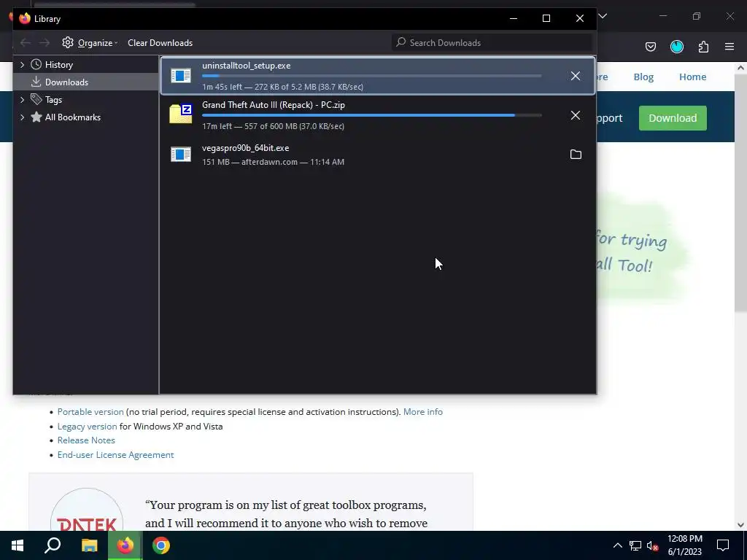Select the vegaspro90b_64bit.exe file name
The image size is (747, 560).
pyautogui.click(x=245, y=148)
